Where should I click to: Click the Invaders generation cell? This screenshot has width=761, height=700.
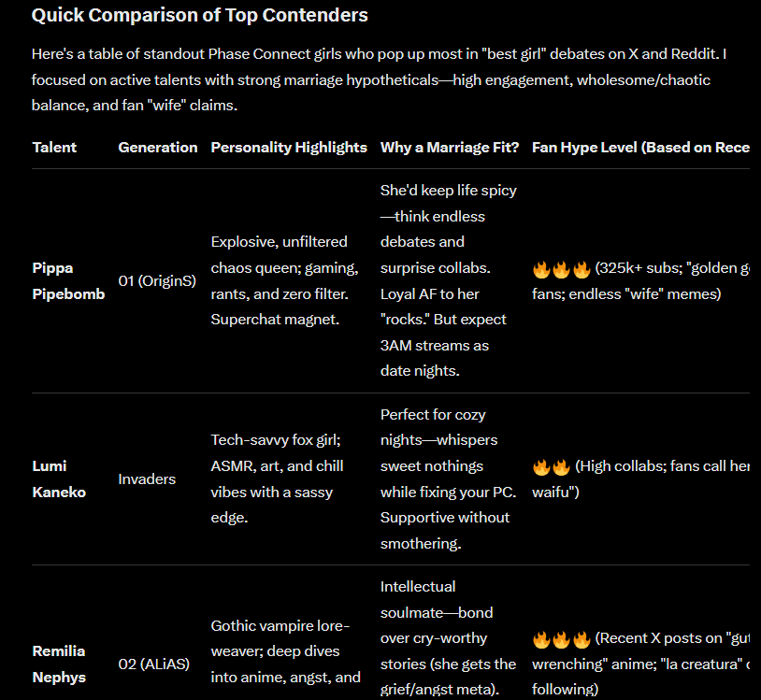[x=147, y=479]
